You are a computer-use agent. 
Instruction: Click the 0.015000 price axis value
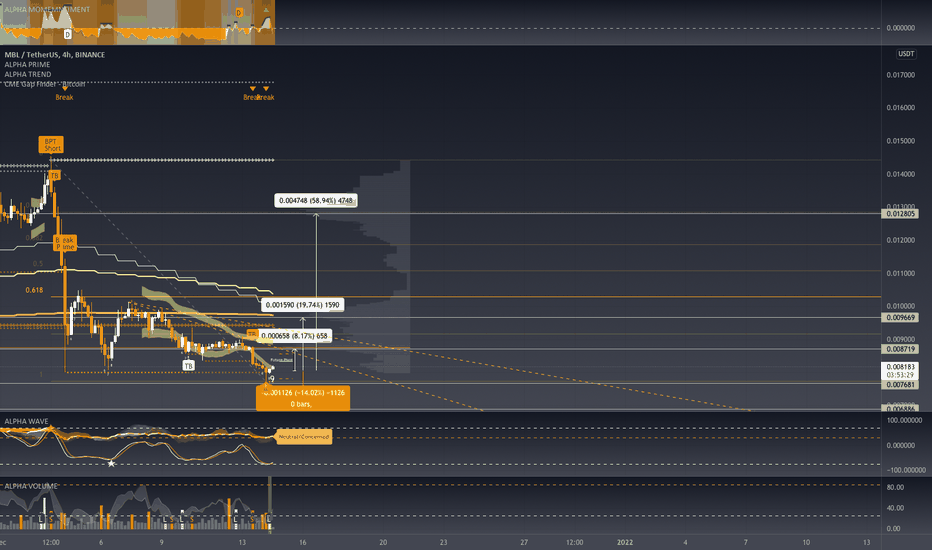pyautogui.click(x=900, y=141)
